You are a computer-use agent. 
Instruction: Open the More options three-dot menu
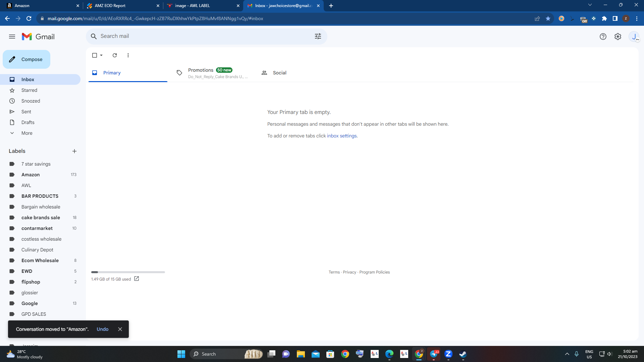point(128,55)
